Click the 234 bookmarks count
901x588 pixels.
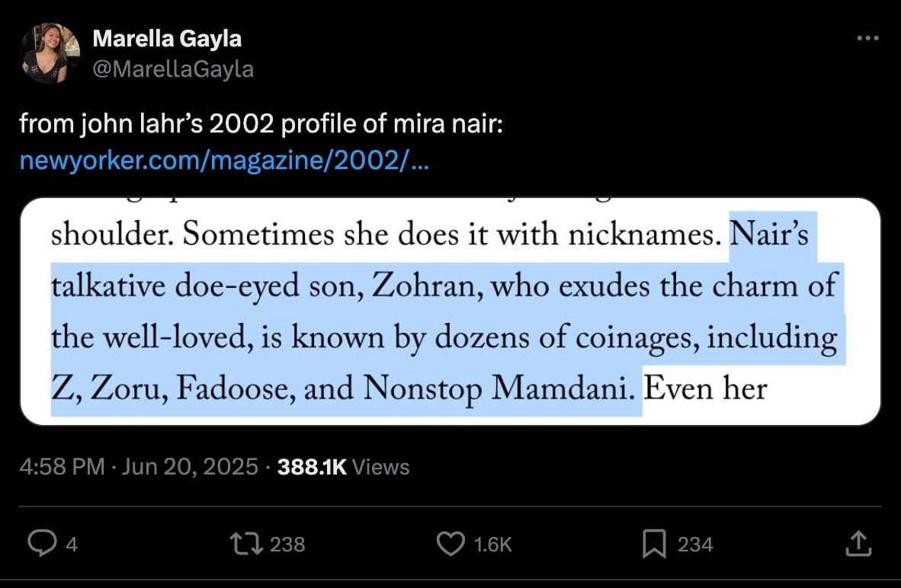(x=695, y=544)
